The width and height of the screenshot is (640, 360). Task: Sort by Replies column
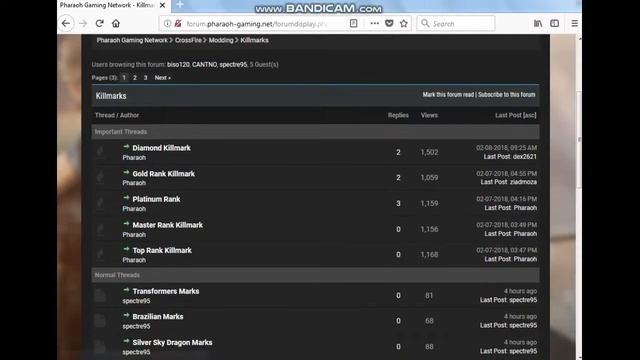(x=398, y=116)
